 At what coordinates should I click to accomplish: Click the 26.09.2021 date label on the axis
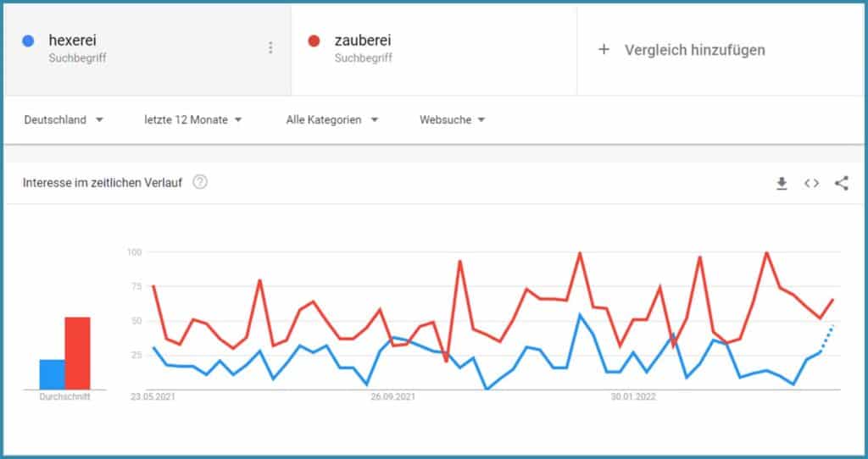pyautogui.click(x=392, y=396)
